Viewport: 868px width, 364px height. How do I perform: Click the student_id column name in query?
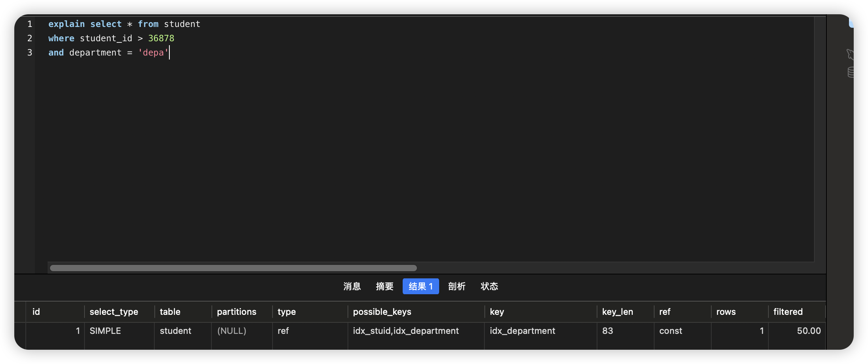[106, 38]
